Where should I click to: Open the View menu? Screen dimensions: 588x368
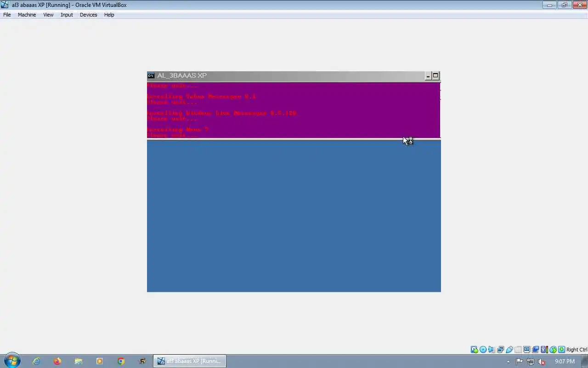coord(48,15)
